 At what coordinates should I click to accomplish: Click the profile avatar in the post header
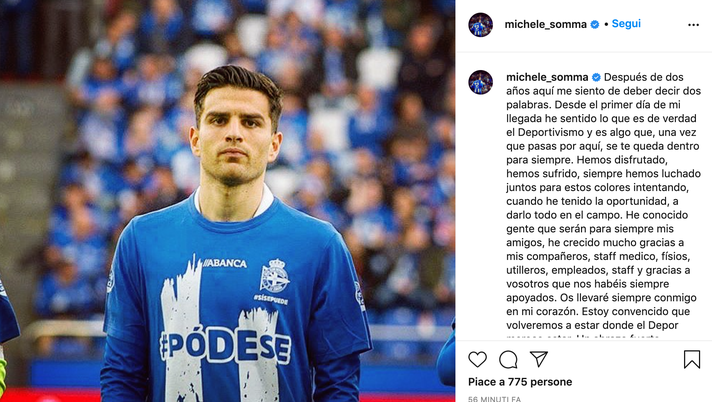tap(481, 24)
